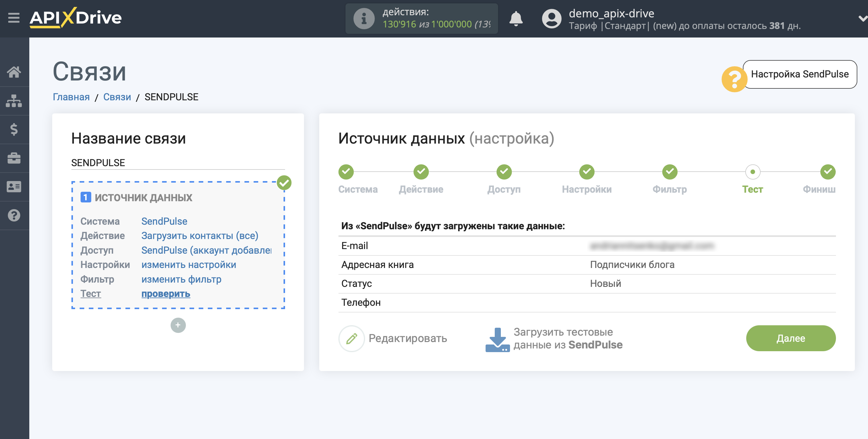Go to Доступ step
The image size is (868, 439).
504,189
